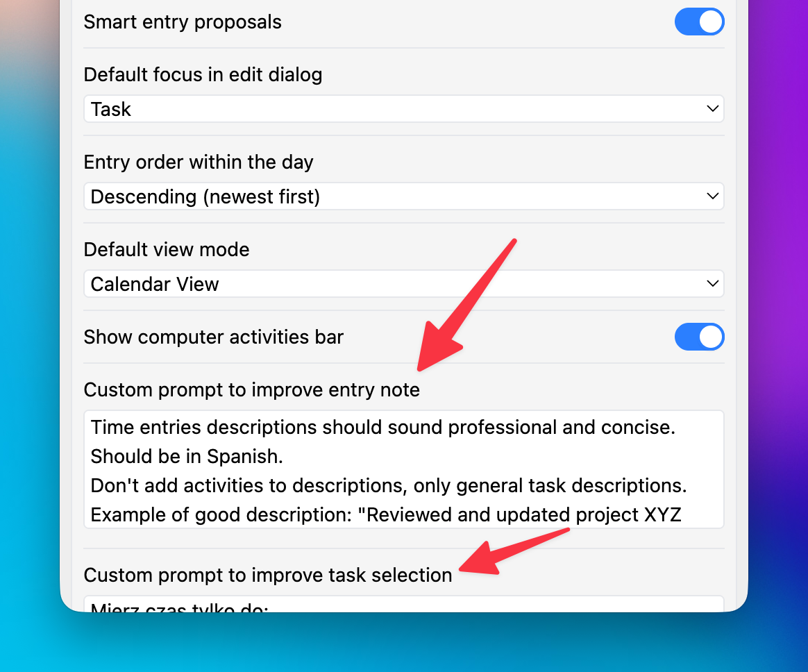Click the chevron arrow on the Task dropdown
The height and width of the screenshot is (672, 808).
[712, 109]
